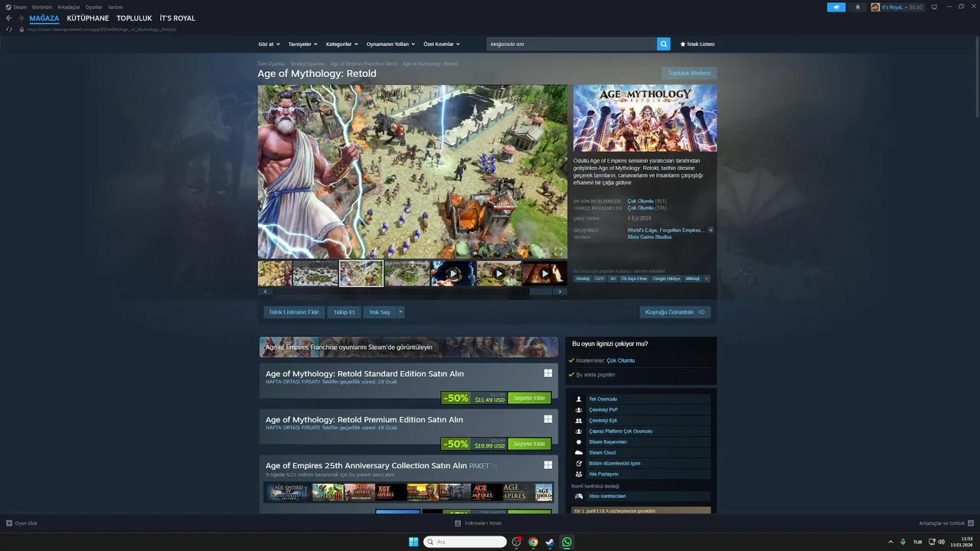Image resolution: width=980 pixels, height=551 pixels.
Task: Open the MAĞAZA tab
Action: click(x=44, y=18)
